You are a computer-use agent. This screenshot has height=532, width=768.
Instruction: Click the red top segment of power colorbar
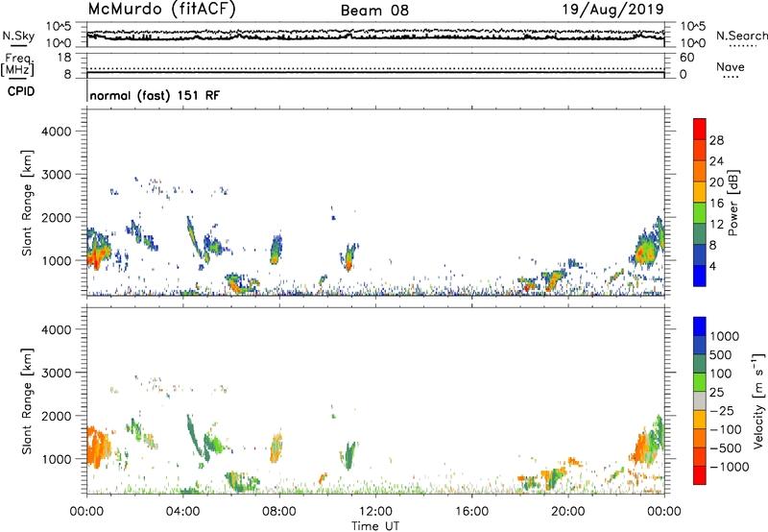700,129
